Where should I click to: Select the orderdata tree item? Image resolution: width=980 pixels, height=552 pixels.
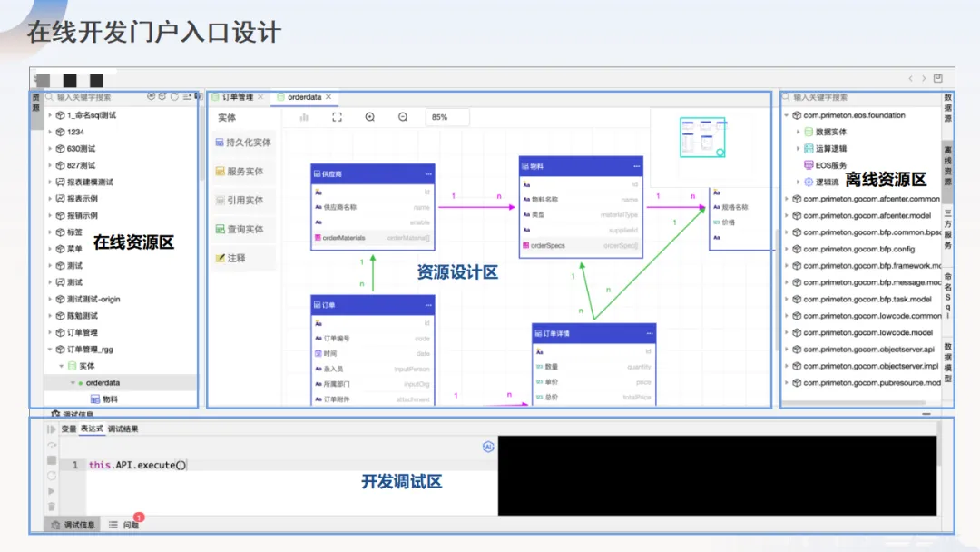pyautogui.click(x=120, y=382)
